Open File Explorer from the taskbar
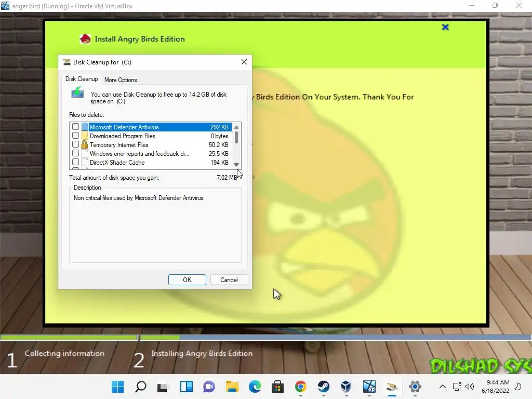Screen dimensions: 532x399 232,387
